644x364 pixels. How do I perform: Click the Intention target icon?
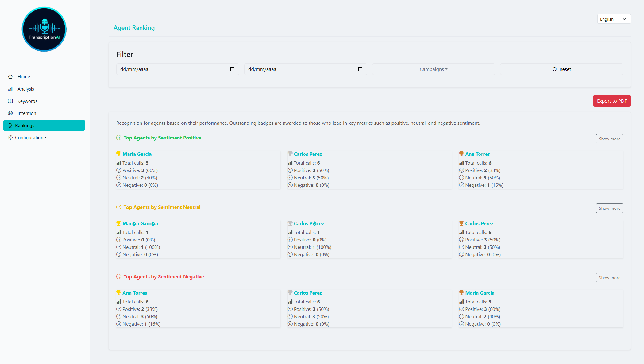click(x=10, y=113)
